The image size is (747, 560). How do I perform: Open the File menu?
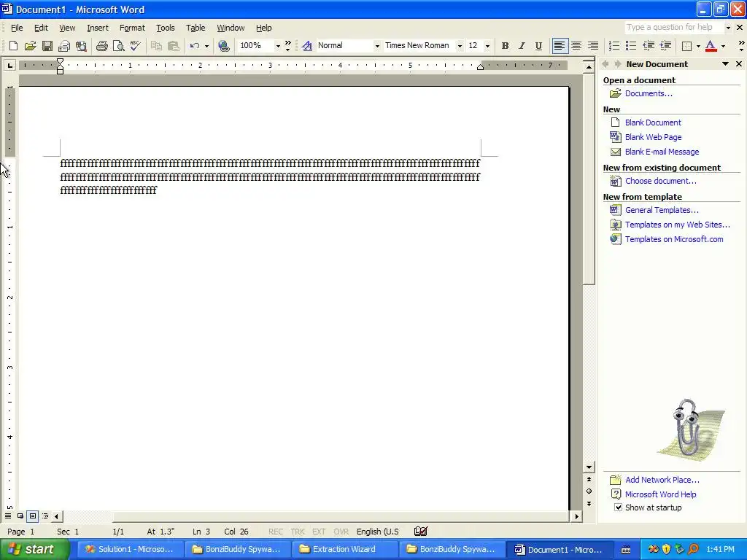coord(17,28)
